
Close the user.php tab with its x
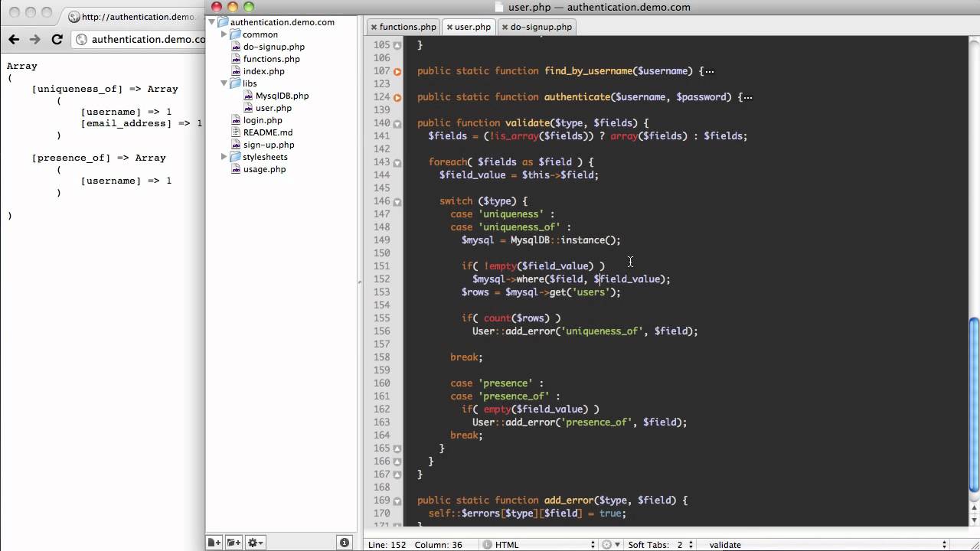pyautogui.click(x=449, y=27)
